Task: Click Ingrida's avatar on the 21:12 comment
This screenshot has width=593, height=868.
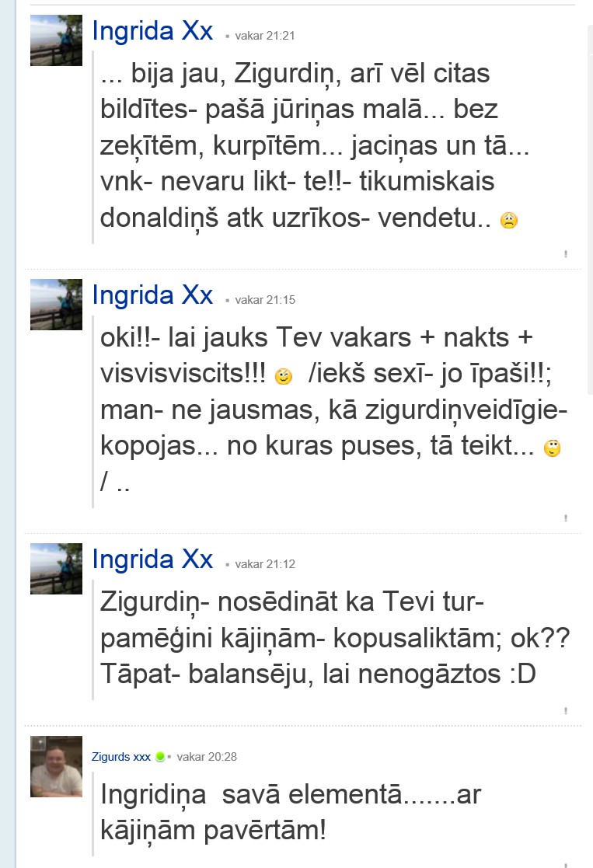Action: click(x=56, y=569)
